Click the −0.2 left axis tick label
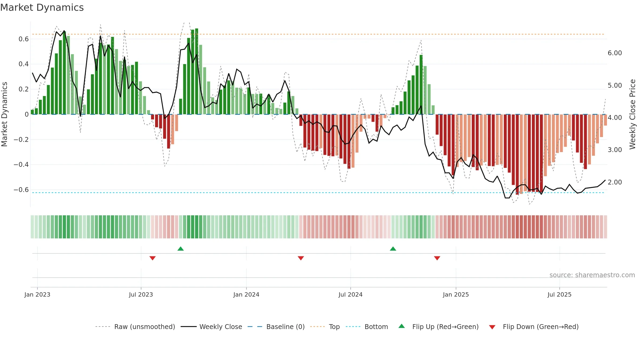 pyautogui.click(x=21, y=139)
